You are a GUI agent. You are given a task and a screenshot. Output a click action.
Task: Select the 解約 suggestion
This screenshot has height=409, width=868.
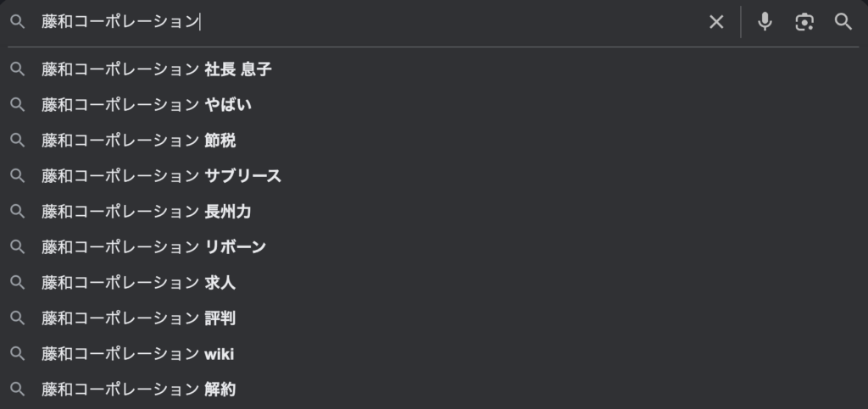coord(138,390)
